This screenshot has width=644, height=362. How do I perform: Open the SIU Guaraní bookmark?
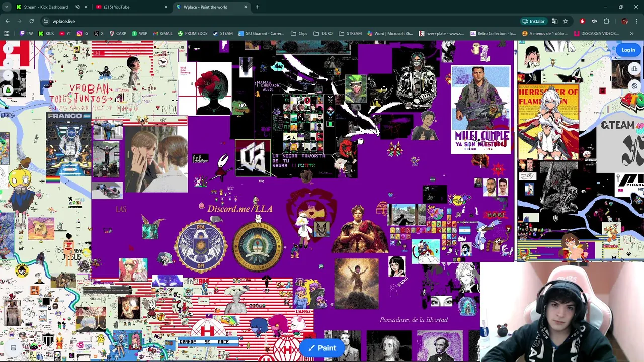(x=262, y=34)
